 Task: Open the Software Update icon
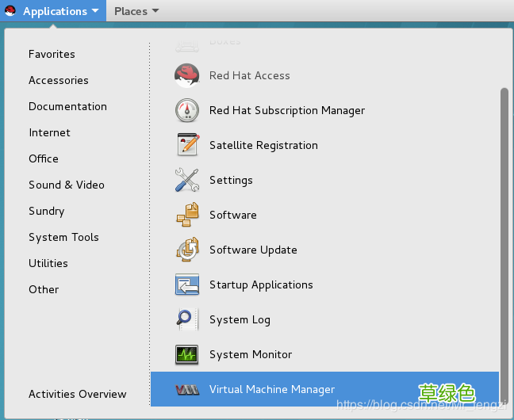point(187,250)
